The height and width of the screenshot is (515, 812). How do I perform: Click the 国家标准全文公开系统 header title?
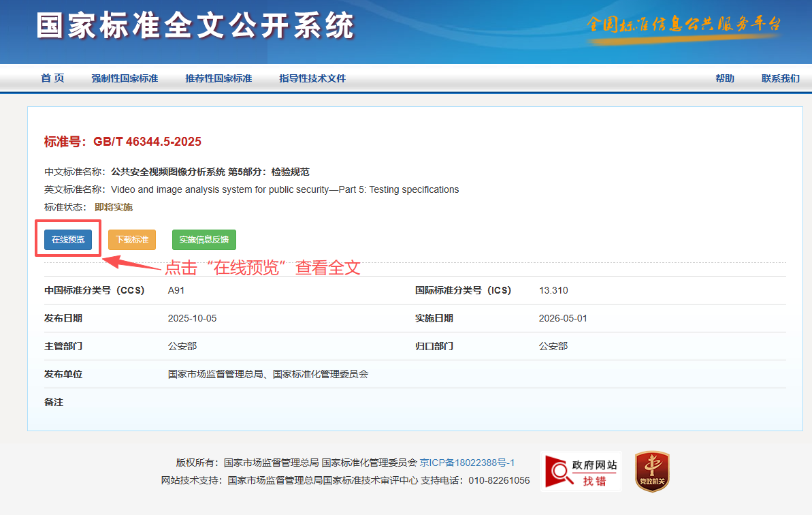195,26
